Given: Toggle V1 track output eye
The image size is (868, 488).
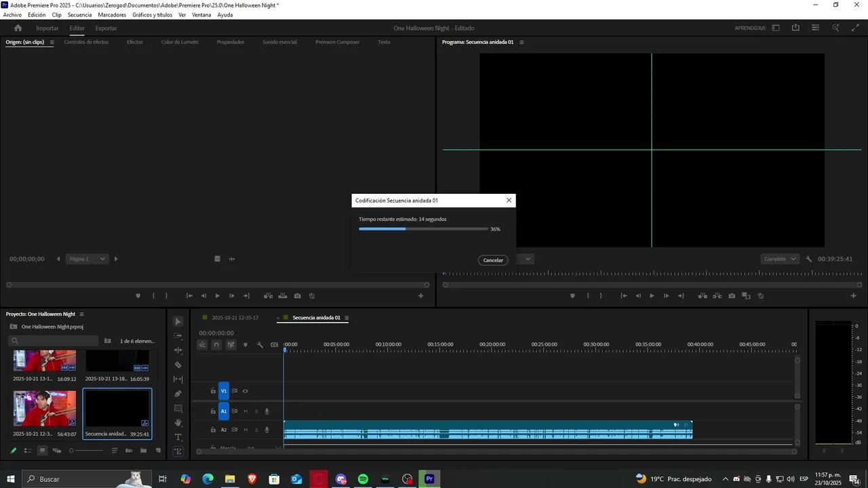Looking at the screenshot, I should point(245,391).
